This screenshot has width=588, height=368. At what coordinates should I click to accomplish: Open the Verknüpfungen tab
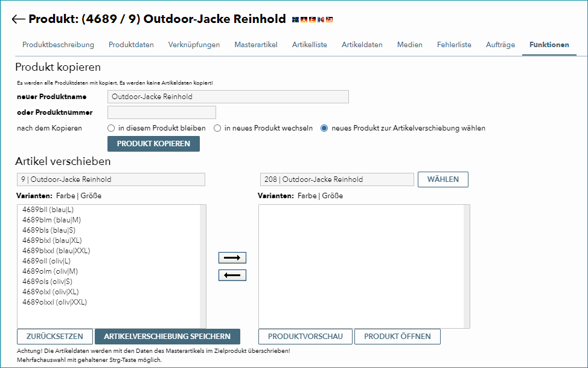[x=194, y=45]
